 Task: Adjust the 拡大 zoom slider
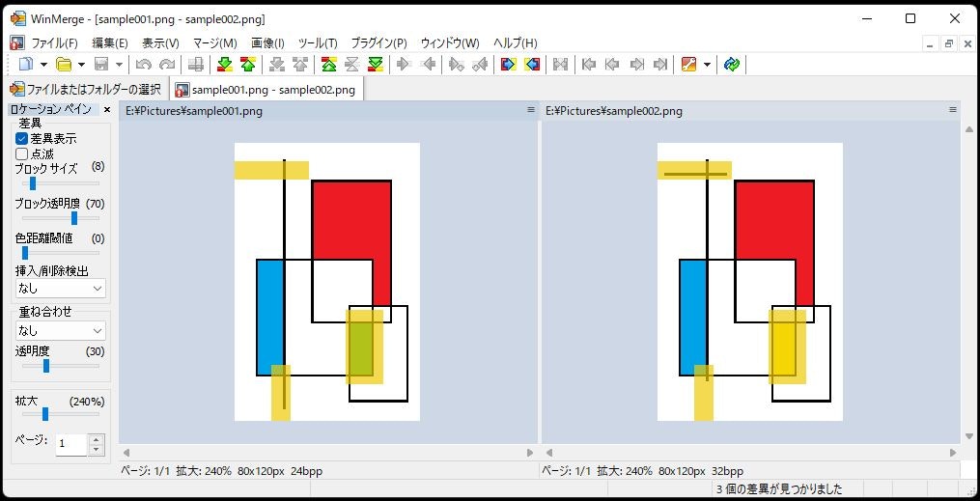coord(45,413)
